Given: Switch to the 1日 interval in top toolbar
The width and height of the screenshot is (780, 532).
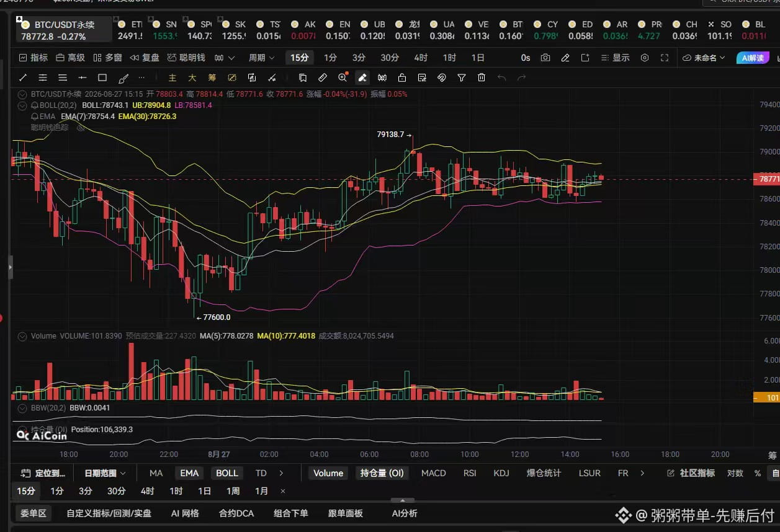Looking at the screenshot, I should [478, 58].
